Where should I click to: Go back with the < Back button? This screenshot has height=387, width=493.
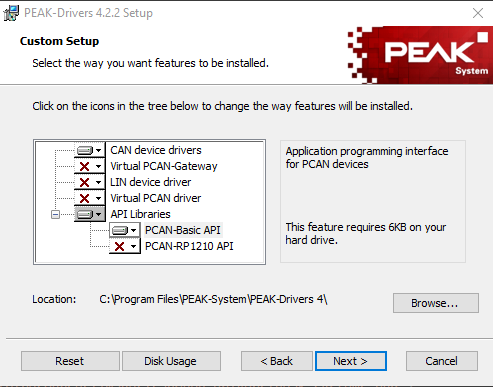(x=277, y=361)
